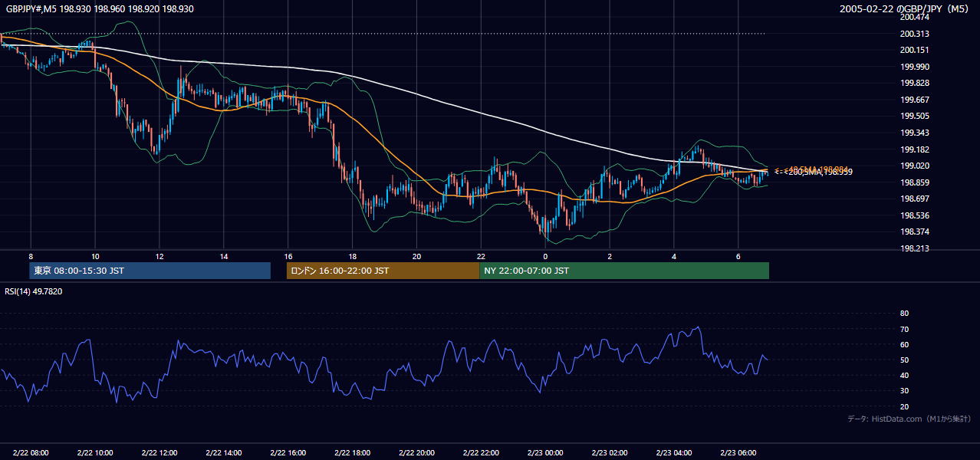Click hour label 12 under price chart

click(159, 256)
